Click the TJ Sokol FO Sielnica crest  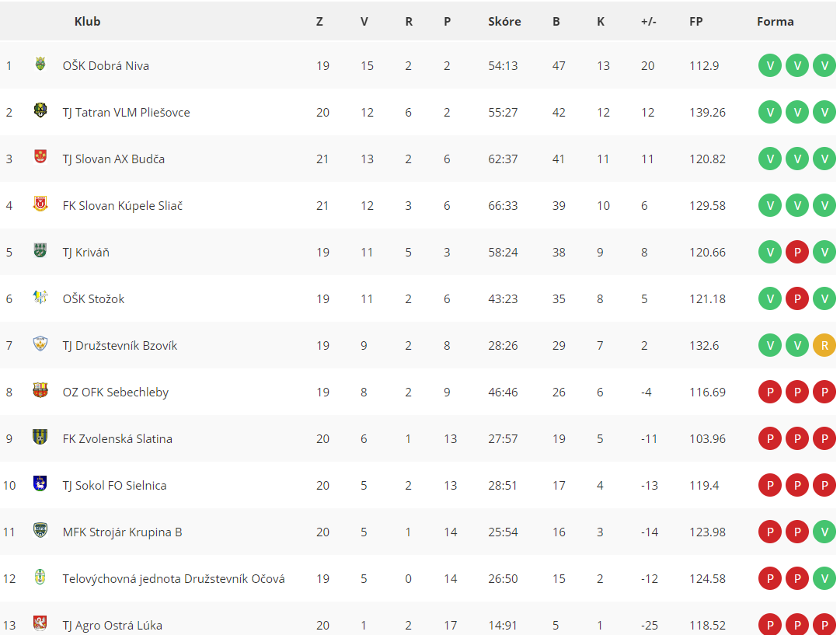point(40,483)
